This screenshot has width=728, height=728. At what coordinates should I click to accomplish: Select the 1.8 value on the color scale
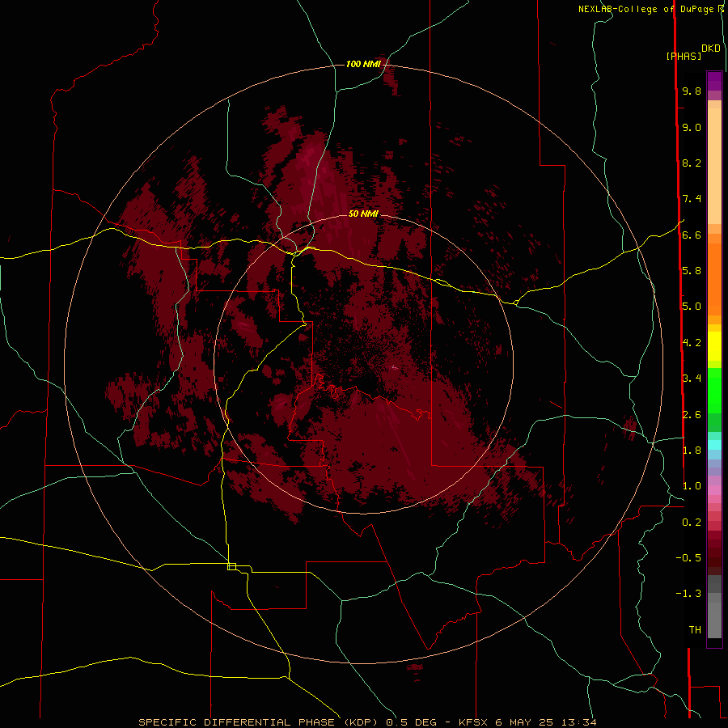[x=692, y=451]
